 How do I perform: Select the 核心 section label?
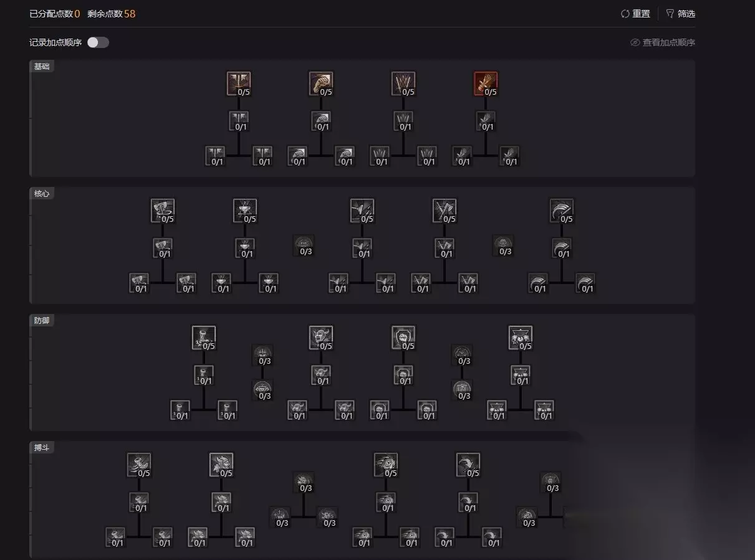[x=42, y=193]
